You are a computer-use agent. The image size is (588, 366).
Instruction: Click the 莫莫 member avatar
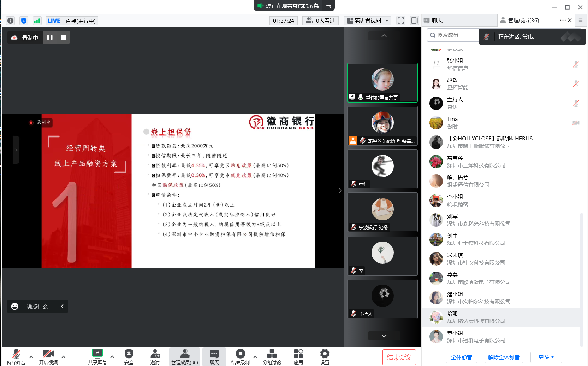(x=436, y=278)
